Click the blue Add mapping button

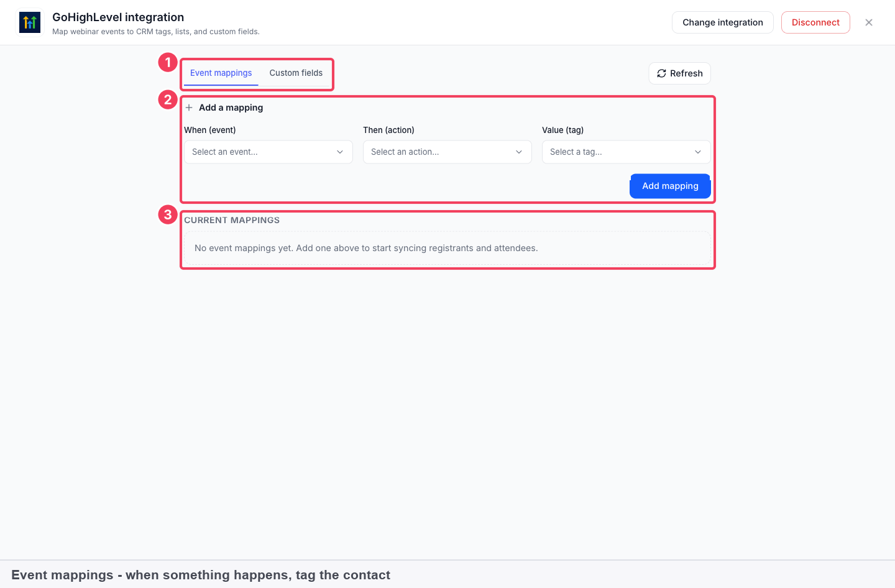coord(670,186)
